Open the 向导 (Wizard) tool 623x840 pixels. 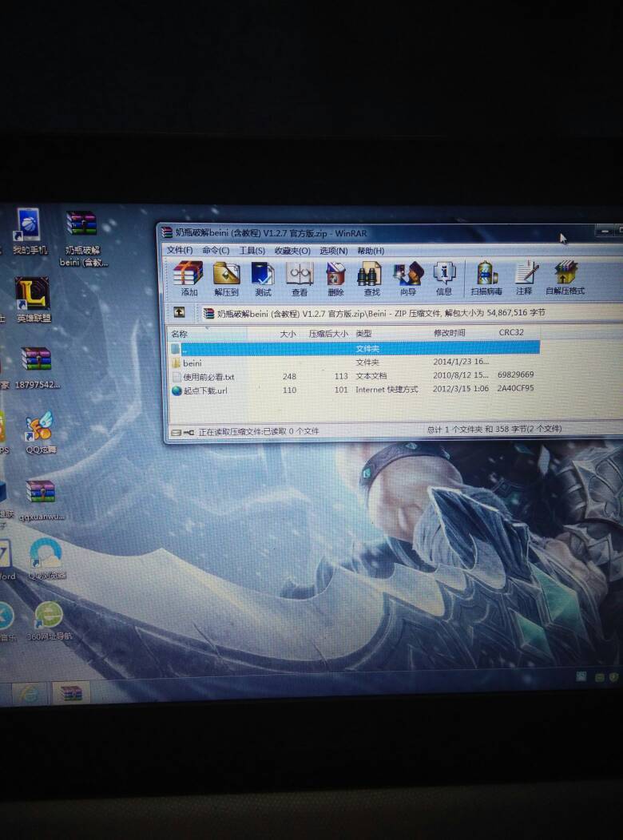(408, 275)
